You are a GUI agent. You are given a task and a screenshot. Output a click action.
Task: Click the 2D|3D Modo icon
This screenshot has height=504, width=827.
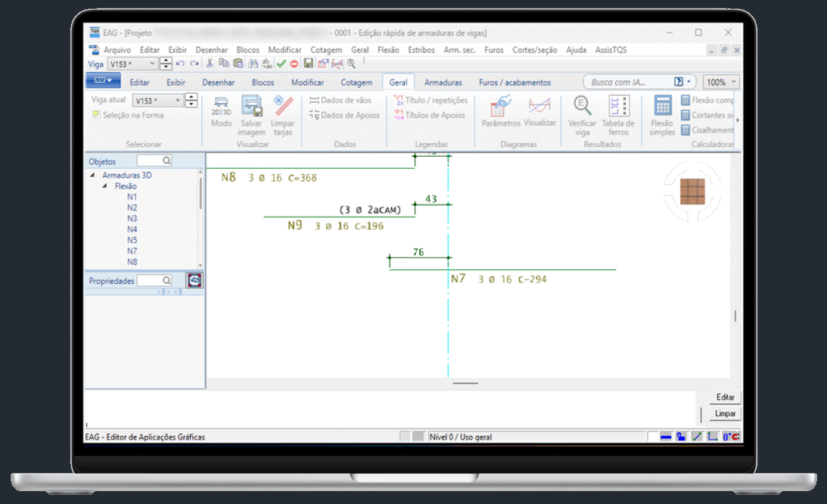click(221, 106)
